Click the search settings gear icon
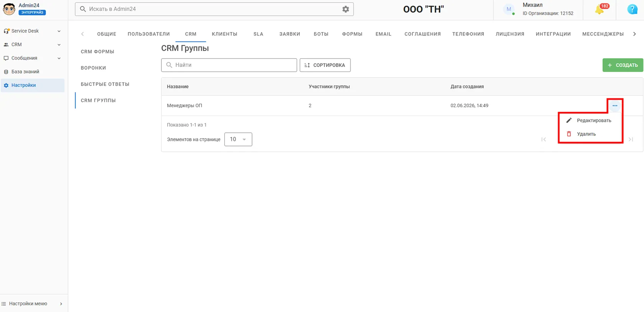 point(345,9)
